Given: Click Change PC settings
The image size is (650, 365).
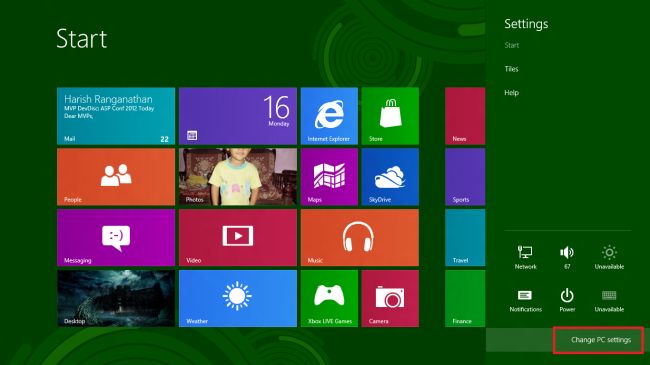Looking at the screenshot, I should 601,340.
